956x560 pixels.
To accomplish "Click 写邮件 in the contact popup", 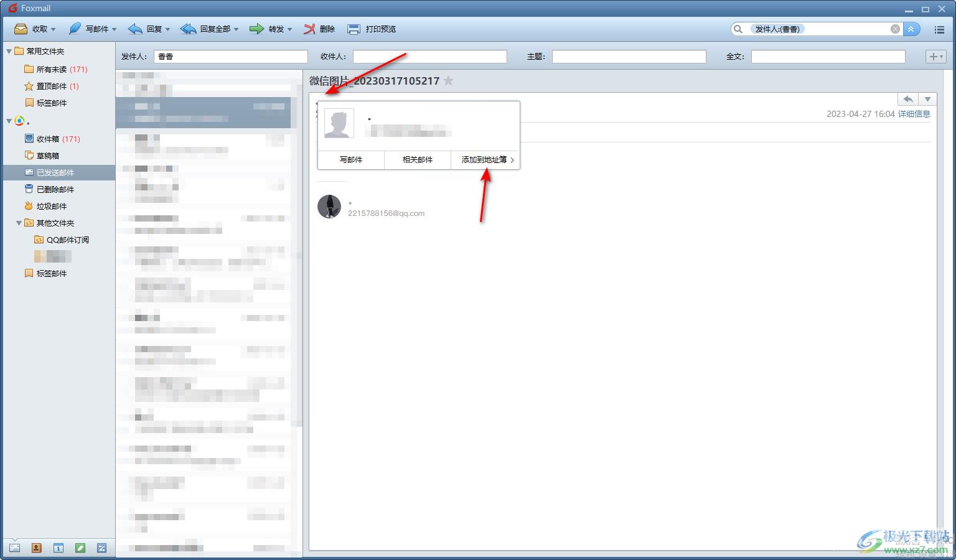I will (x=351, y=160).
